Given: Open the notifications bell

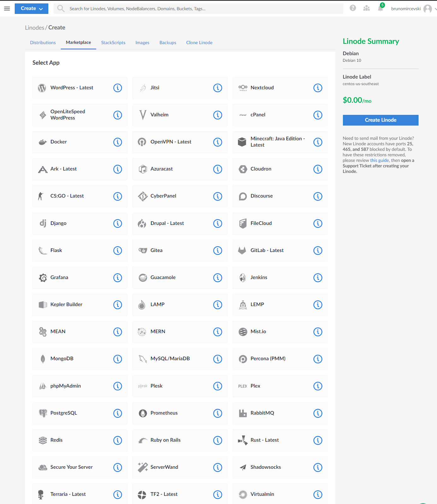Looking at the screenshot, I should tap(381, 8).
